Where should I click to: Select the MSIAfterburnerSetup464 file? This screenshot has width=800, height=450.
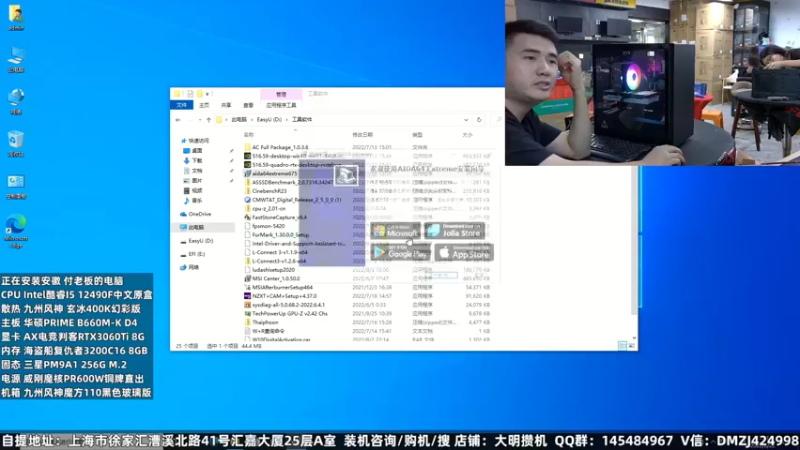pos(279,287)
